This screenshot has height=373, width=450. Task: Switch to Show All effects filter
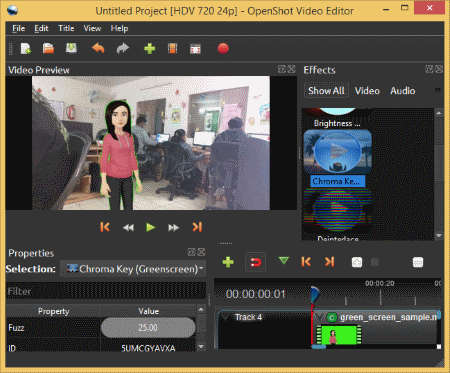tap(326, 91)
